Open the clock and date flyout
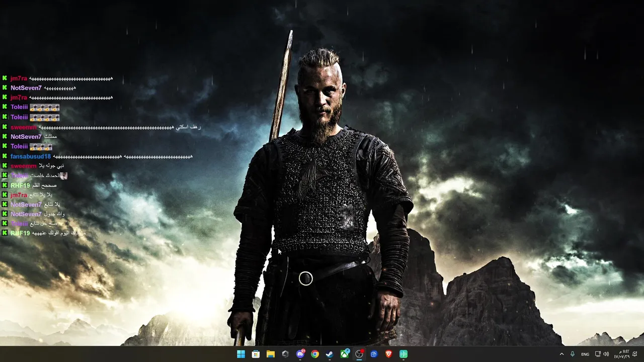The image size is (644, 362). (x=622, y=354)
